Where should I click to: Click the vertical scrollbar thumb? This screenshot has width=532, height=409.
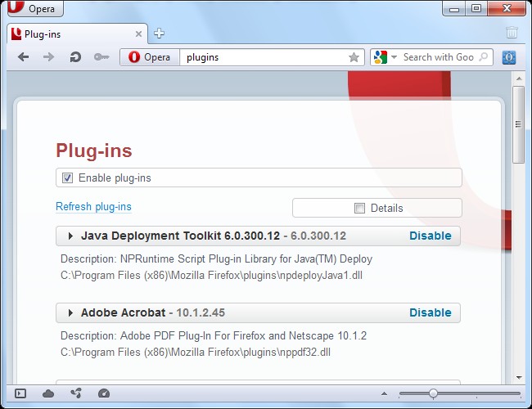[x=518, y=124]
